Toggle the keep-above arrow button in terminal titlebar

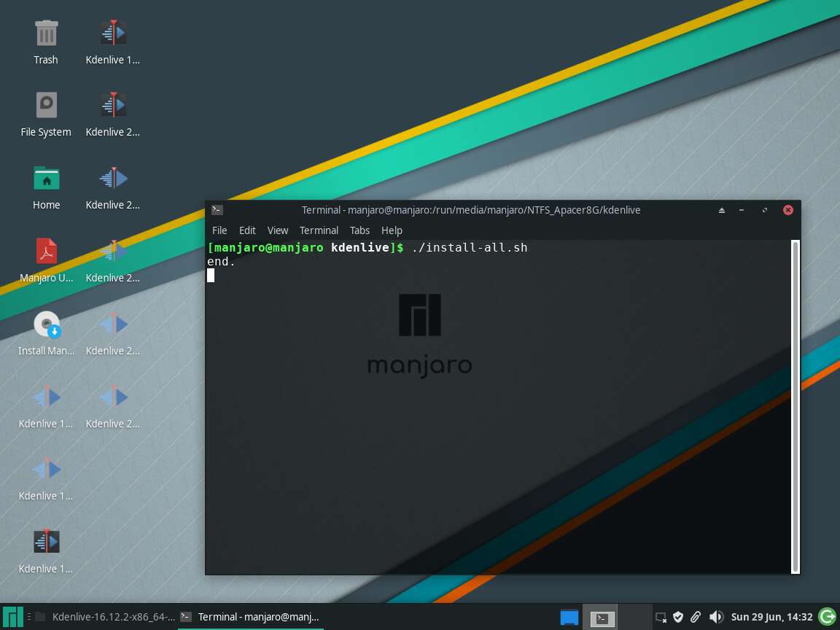(722, 210)
